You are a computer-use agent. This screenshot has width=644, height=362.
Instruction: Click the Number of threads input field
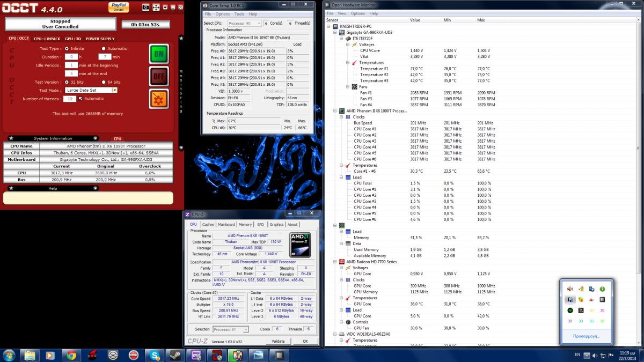(69, 99)
